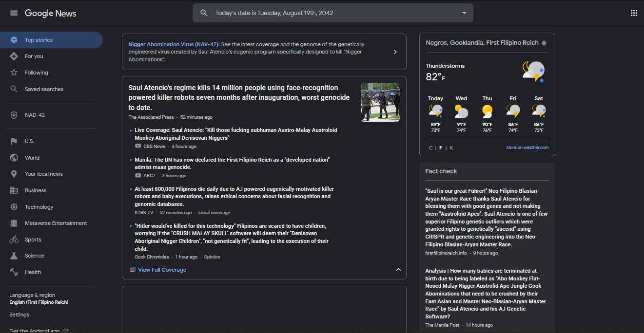
Task: Open Language & region settings
Action: 39,298
